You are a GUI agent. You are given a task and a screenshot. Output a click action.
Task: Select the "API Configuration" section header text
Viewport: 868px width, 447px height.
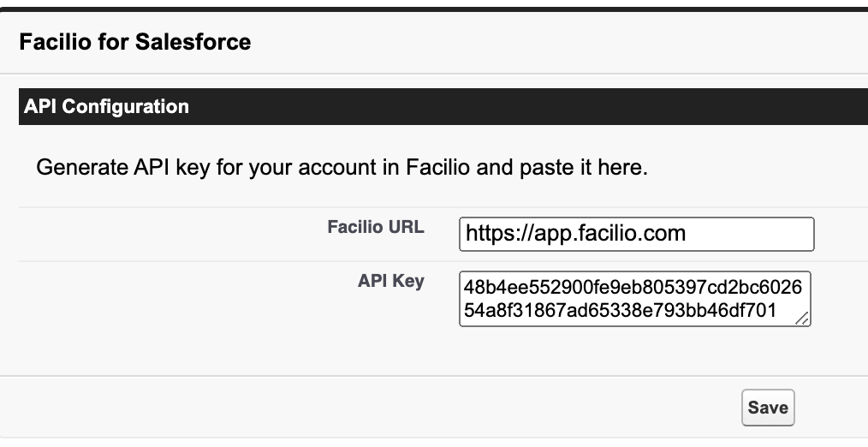(x=106, y=107)
